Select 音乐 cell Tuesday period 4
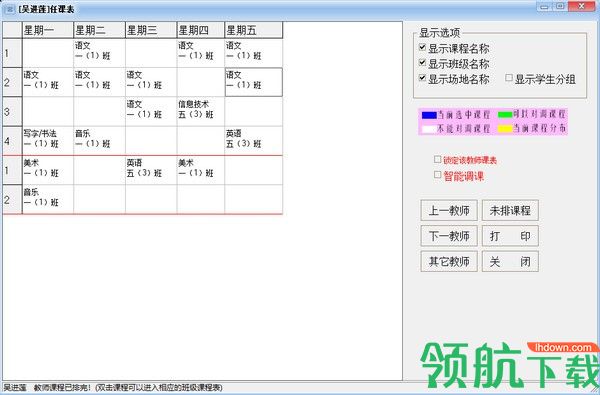Image resolution: width=600 pixels, height=395 pixels. (99, 141)
